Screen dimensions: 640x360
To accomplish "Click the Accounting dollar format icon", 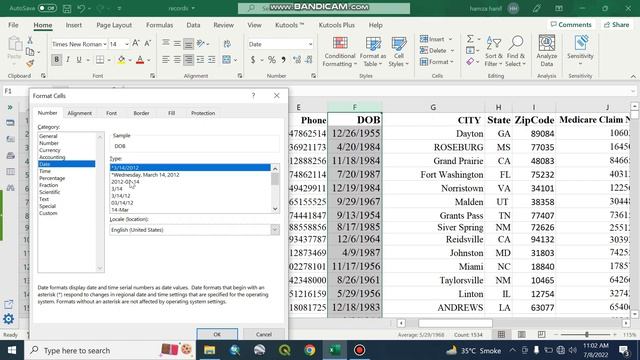I will [x=253, y=60].
